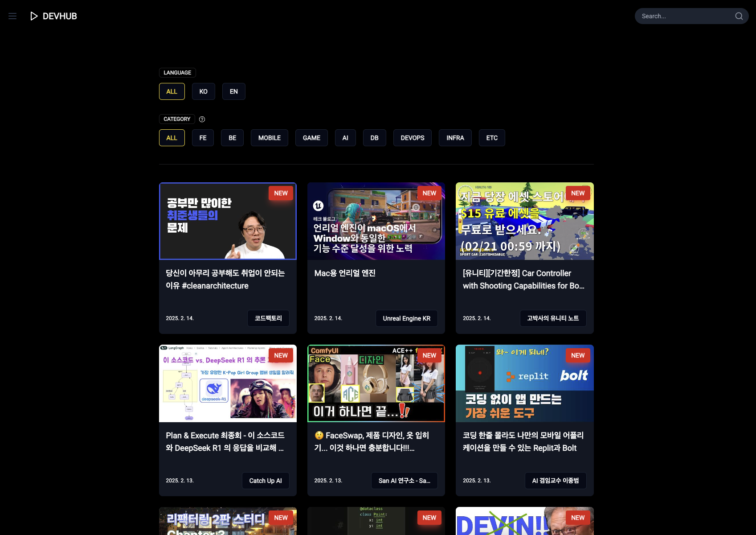The width and height of the screenshot is (756, 535).
Task: Filter by DB category
Action: pyautogui.click(x=375, y=138)
